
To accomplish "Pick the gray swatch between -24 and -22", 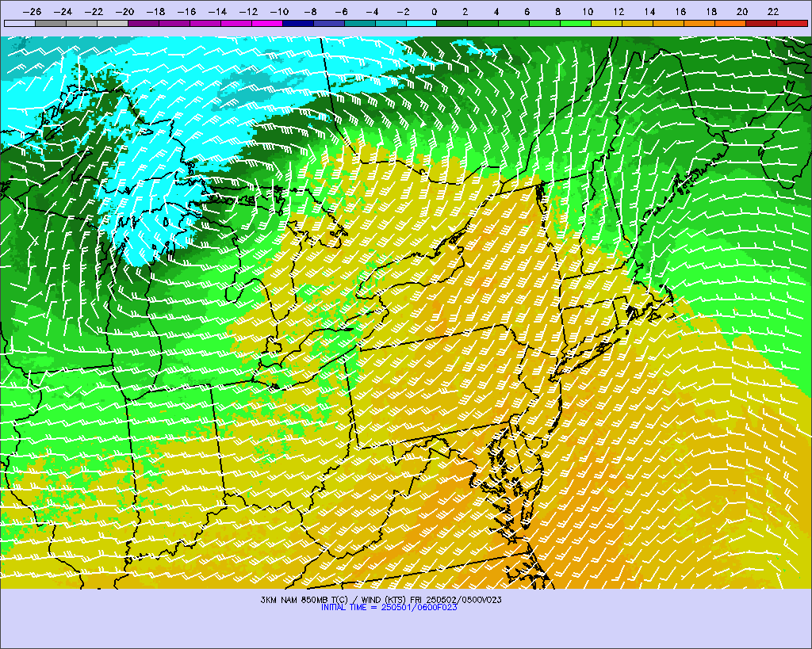I will coord(82,23).
